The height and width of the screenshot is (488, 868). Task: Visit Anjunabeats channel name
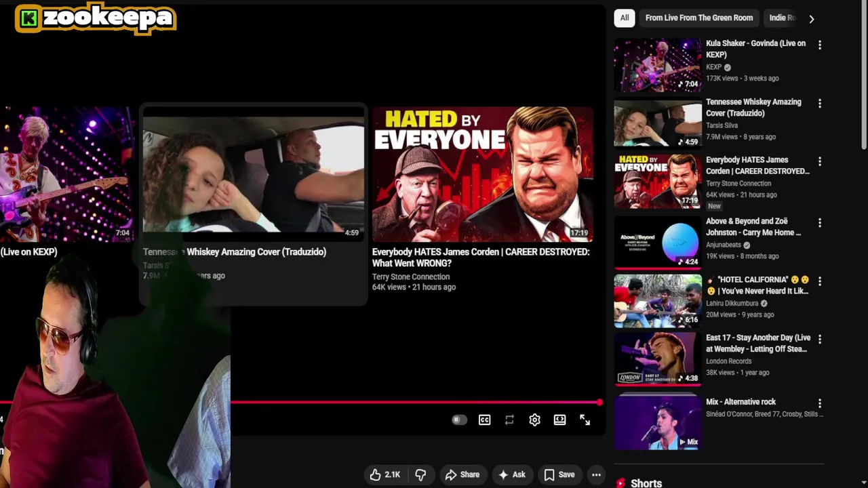[x=724, y=245]
